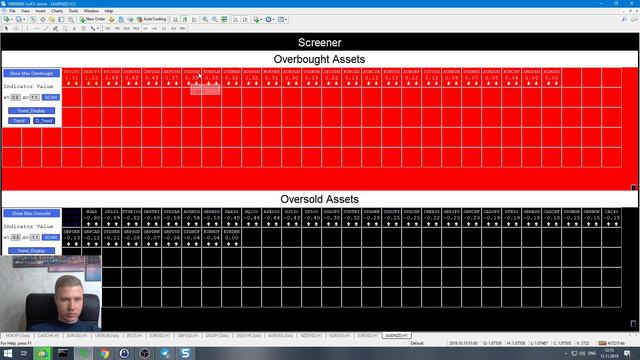The height and width of the screenshot is (360, 640).
Task: Tile chart windows icon
Action: (224, 19)
